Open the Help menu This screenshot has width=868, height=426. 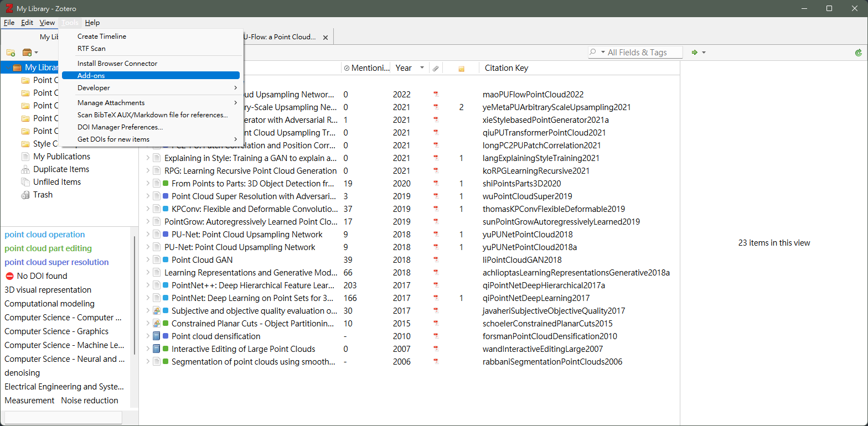[92, 23]
